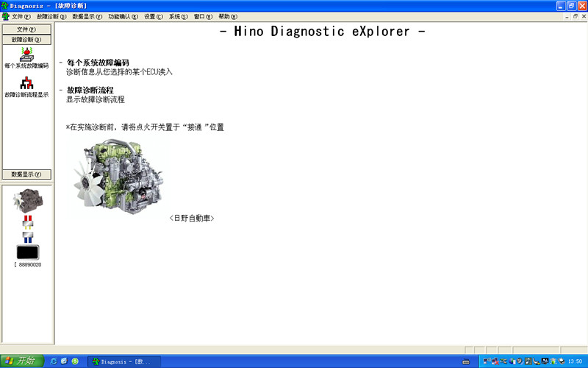Click the 文件(F) sidebar button

(x=26, y=29)
